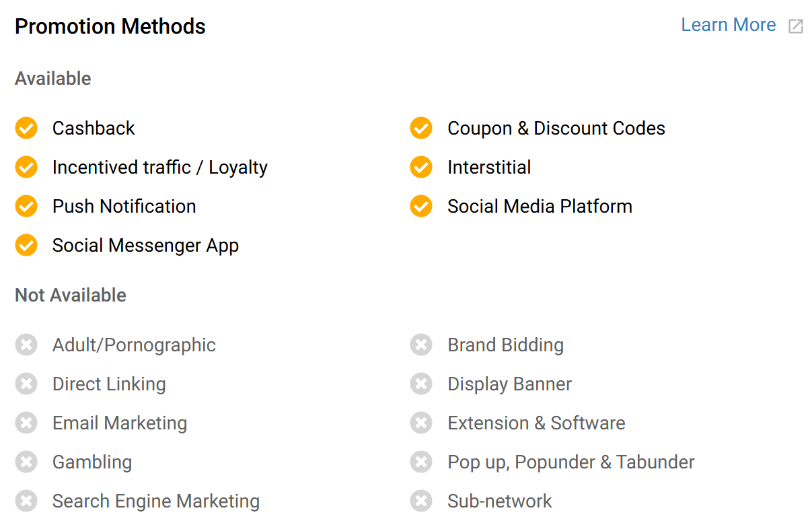Click the external link icon beside Learn More
Screen dimensions: 812x527
tap(796, 26)
